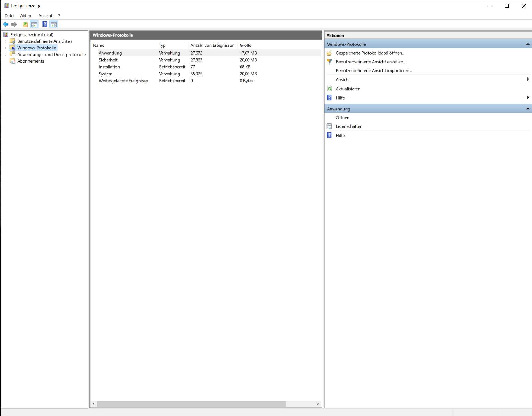Screen dimensions: 532x416
Task: Collapse the Windows-Protokolle actions section
Action: (x=528, y=44)
